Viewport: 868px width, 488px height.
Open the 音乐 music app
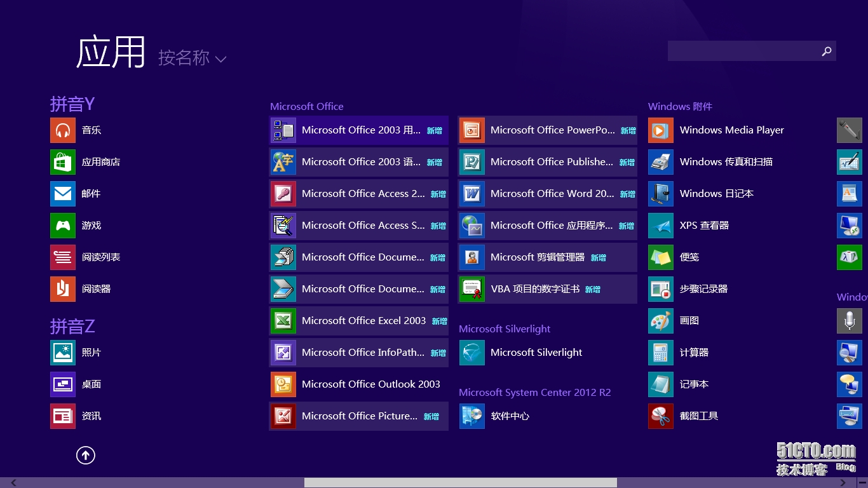76,130
